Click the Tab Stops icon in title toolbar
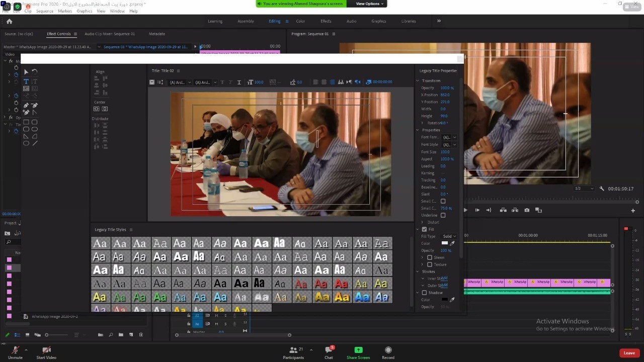The width and height of the screenshot is (644, 362). tap(341, 82)
